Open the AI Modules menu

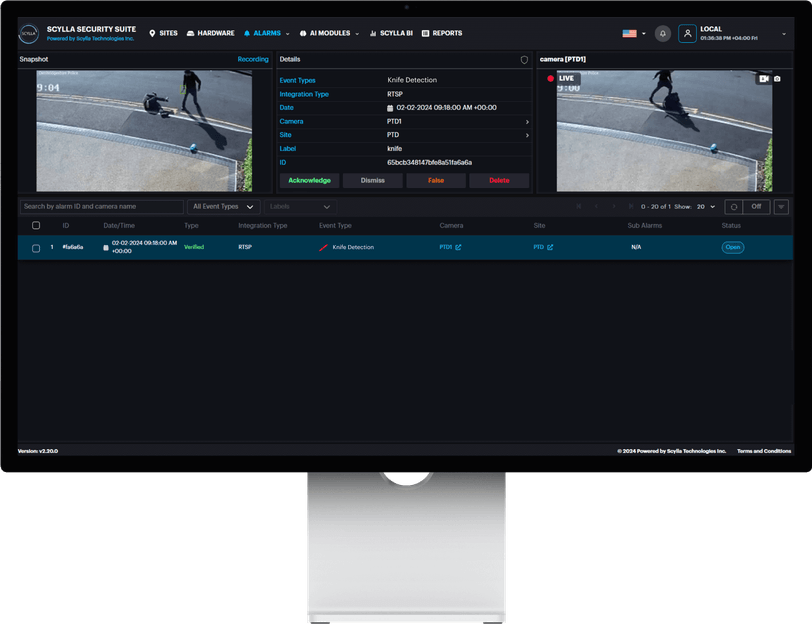(x=329, y=33)
